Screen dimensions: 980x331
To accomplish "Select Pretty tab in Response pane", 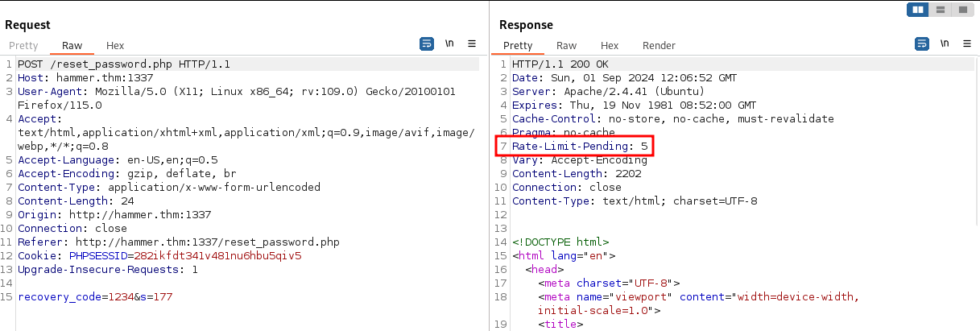I will coord(518,46).
